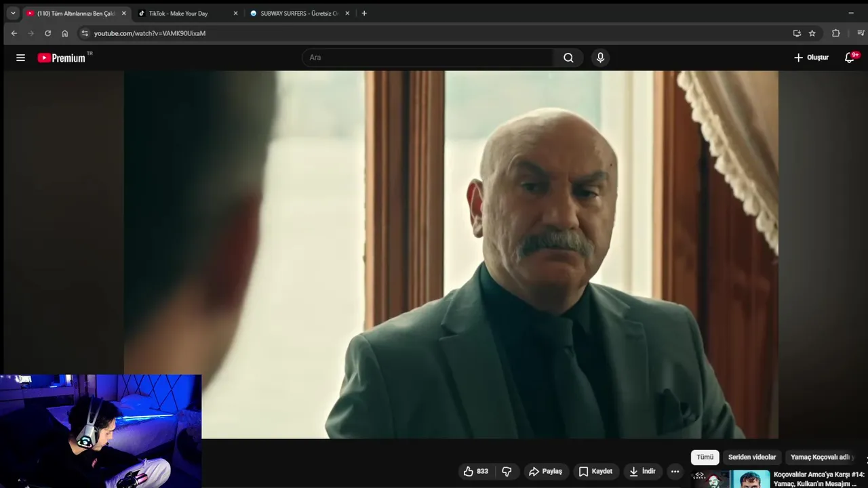
Task: Close the SUBWAY SURFERS browser tab
Action: click(x=347, y=14)
